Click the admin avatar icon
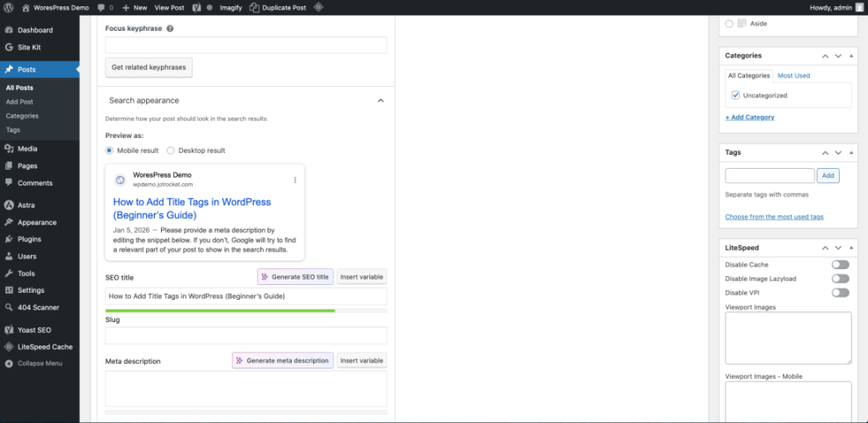The image size is (868, 423). (x=858, y=8)
